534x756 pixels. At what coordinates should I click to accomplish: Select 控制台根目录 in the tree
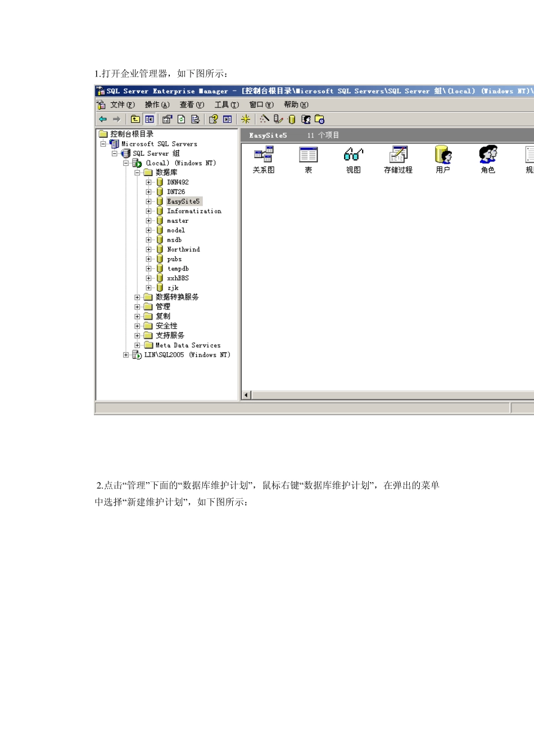[x=132, y=134]
